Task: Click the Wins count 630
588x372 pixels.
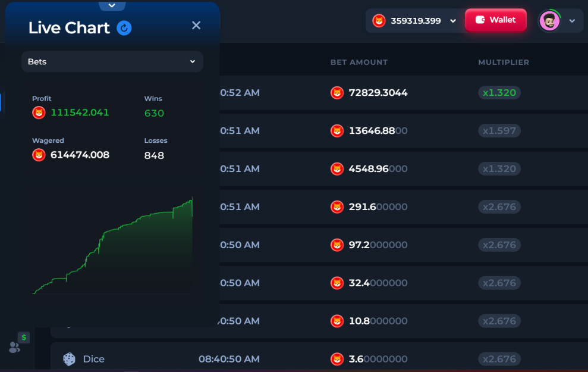Action: pos(154,113)
